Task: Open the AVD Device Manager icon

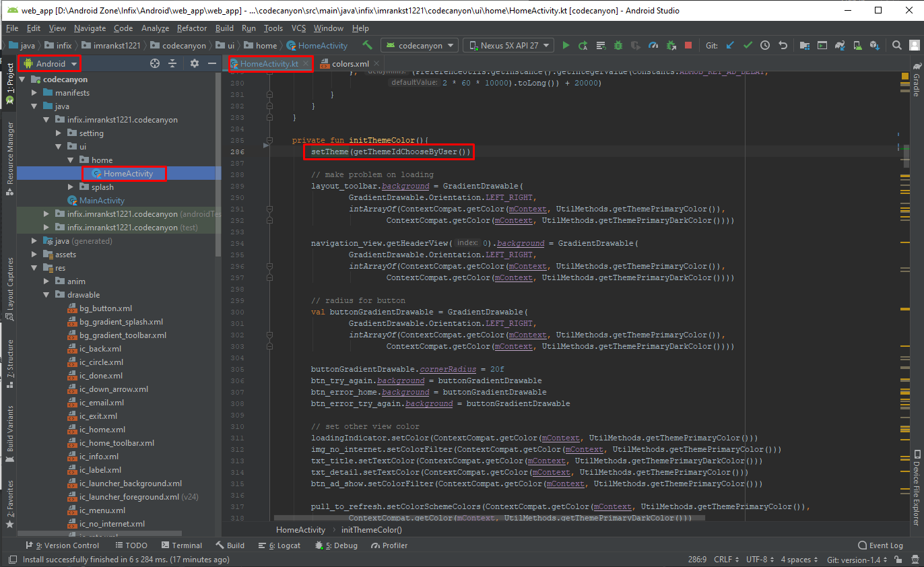Action: [x=857, y=45]
